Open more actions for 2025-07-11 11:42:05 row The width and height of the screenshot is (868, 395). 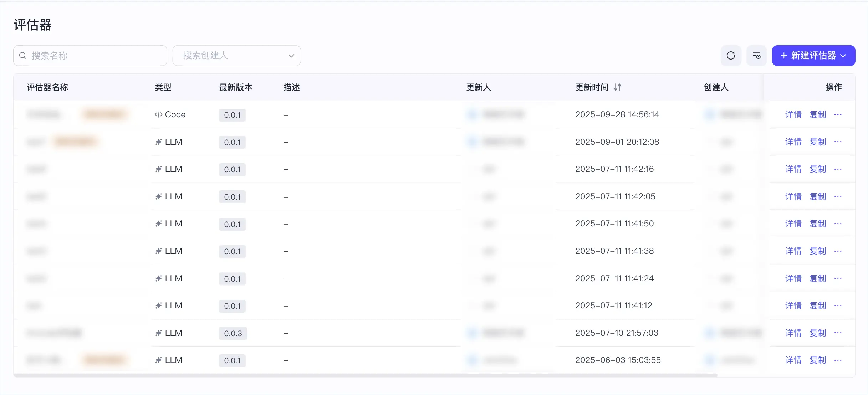pyautogui.click(x=838, y=196)
